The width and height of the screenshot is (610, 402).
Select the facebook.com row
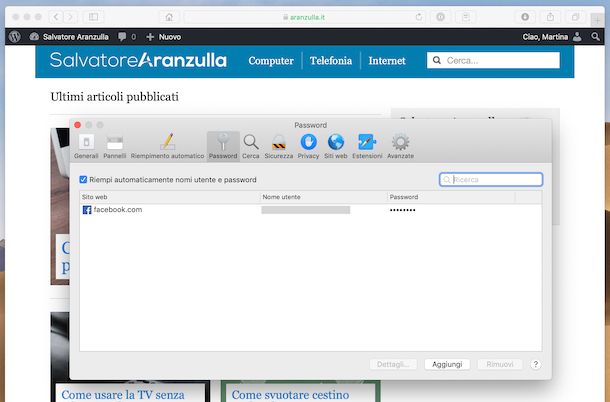[x=310, y=210]
